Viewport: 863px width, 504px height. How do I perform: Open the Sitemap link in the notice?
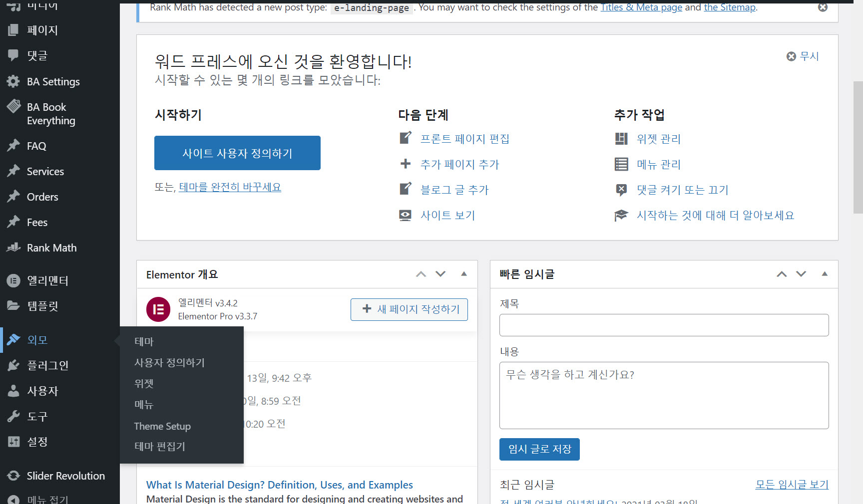coord(730,7)
